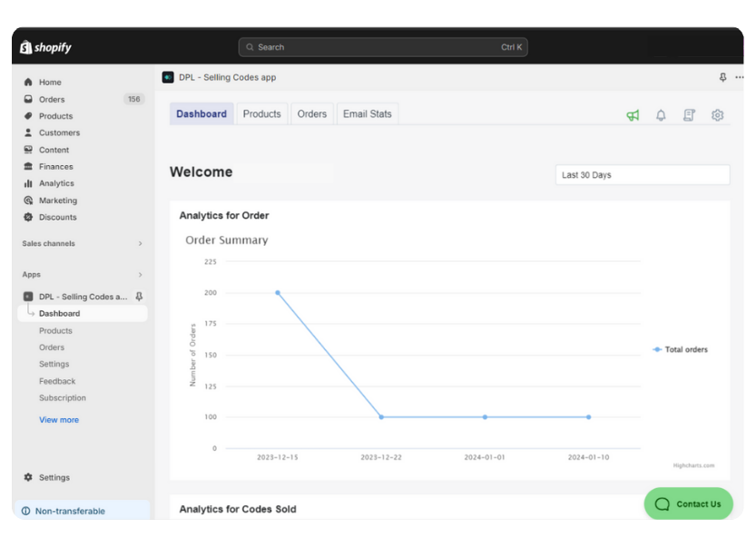Switch to the Email Stats tab
756x557 pixels.
tap(367, 114)
